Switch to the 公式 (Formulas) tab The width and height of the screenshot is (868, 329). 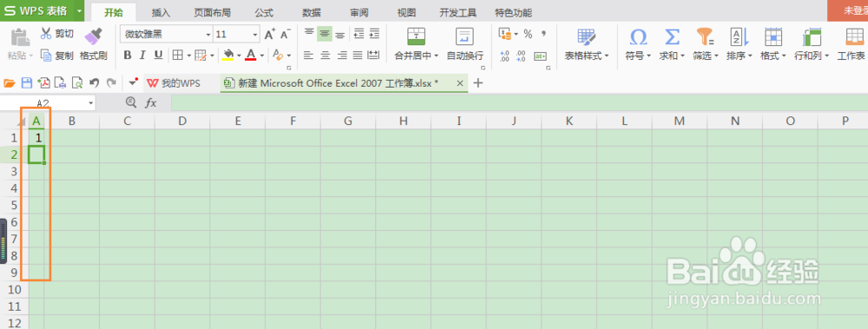click(x=264, y=12)
